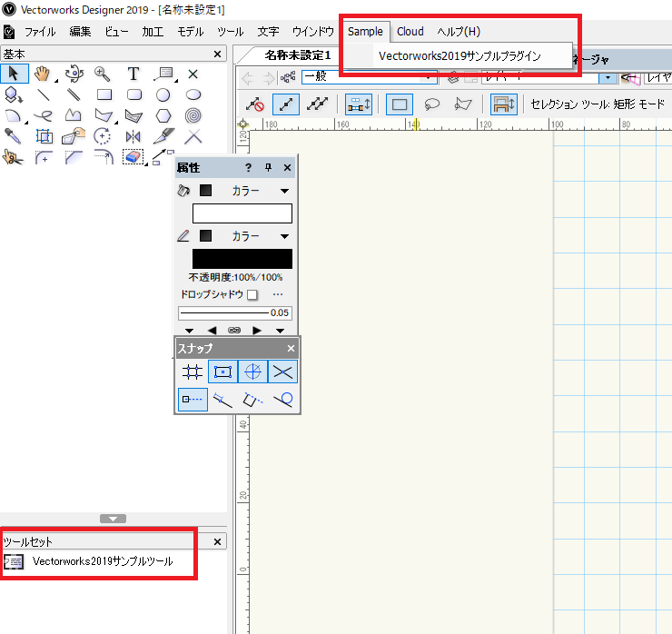Toggle Smart Edge snapping
Image resolution: width=672 pixels, height=634 pixels.
[x=252, y=400]
